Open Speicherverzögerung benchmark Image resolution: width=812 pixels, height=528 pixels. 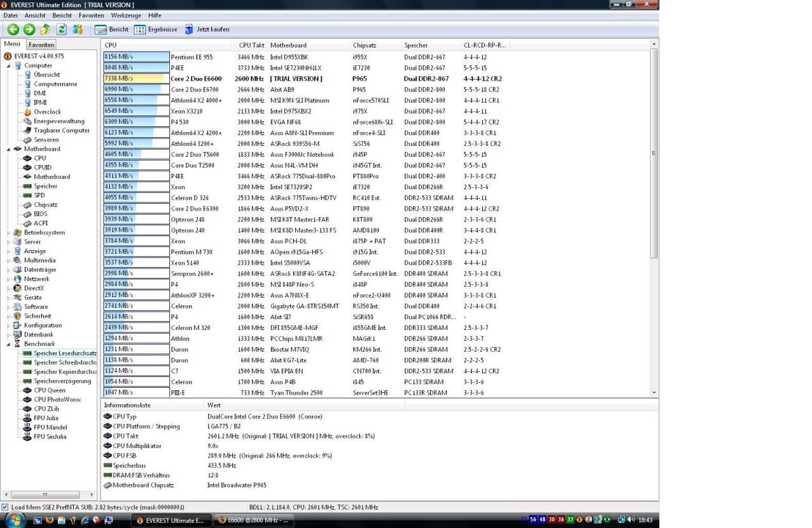[x=62, y=381]
